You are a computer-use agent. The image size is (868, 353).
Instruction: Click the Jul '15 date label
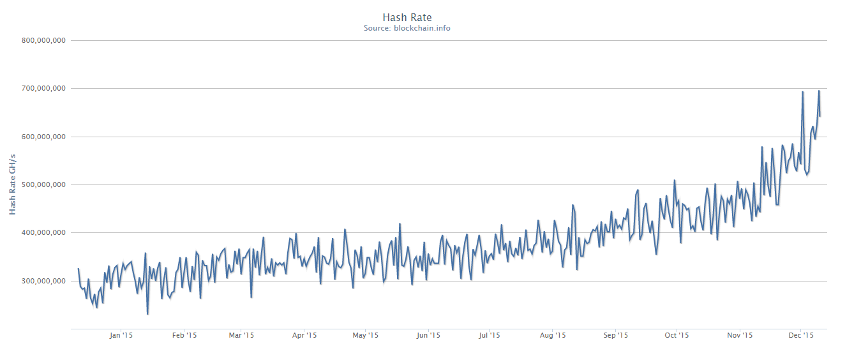point(488,335)
